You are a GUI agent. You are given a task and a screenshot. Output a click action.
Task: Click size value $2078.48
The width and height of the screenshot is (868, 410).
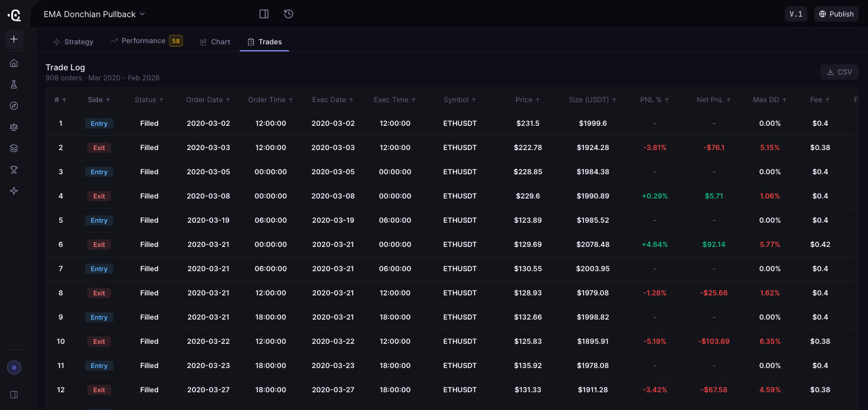593,245
